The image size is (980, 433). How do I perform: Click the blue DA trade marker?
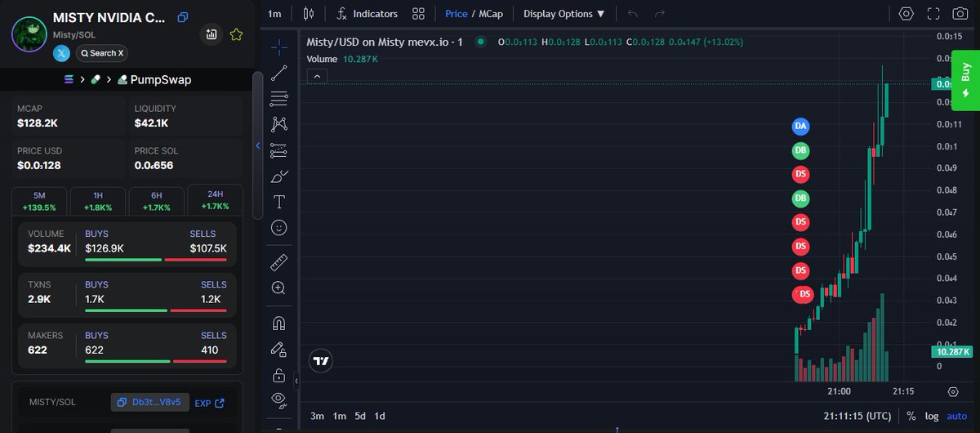(801, 126)
